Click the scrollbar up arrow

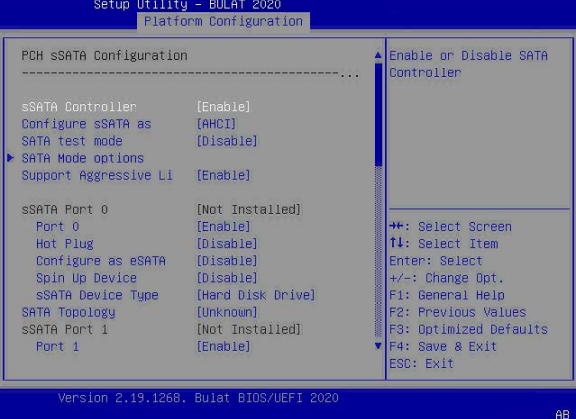(x=378, y=55)
